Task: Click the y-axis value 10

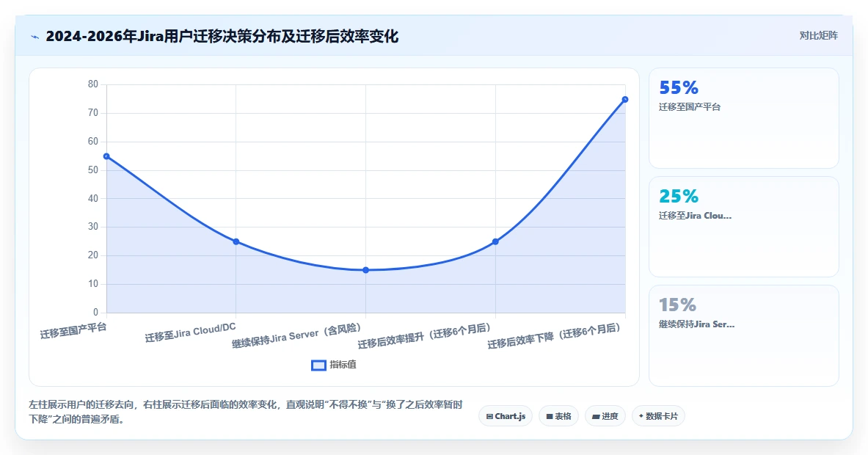Action: (x=93, y=284)
